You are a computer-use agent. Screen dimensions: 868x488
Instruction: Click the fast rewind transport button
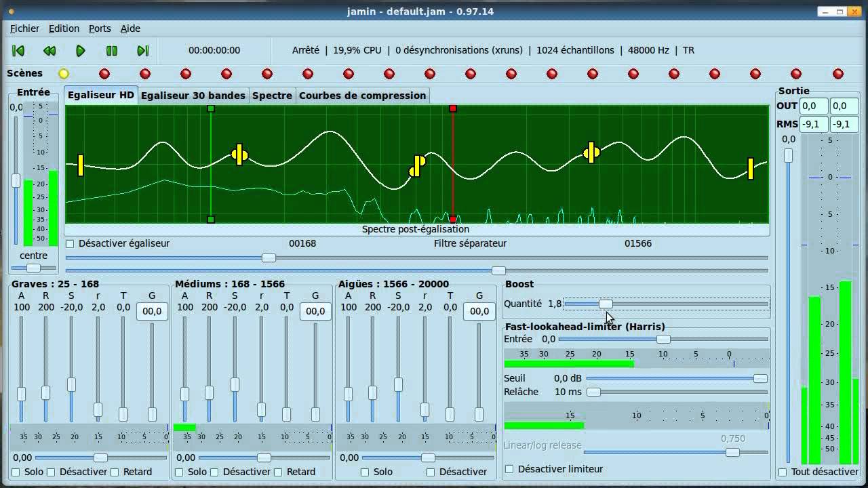[x=50, y=50]
